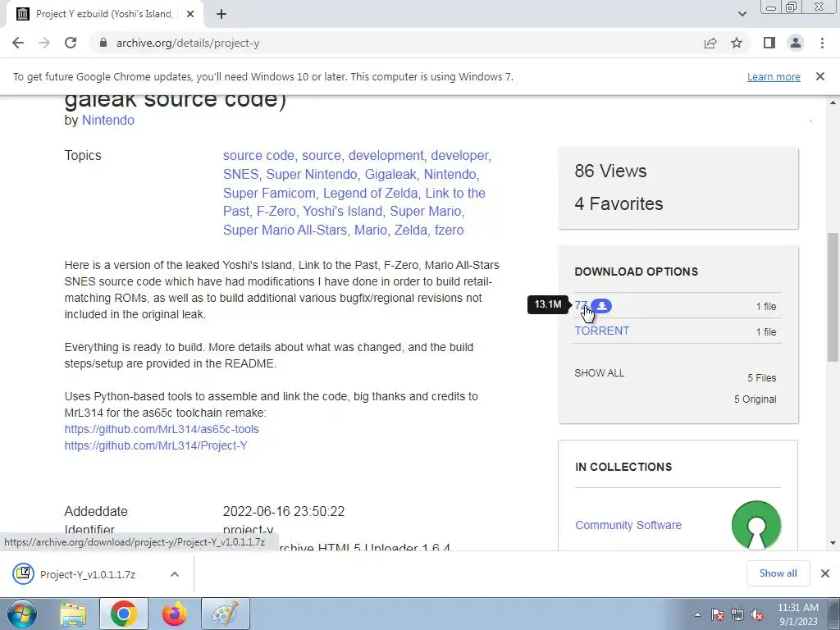Expand the tab search chevron
This screenshot has width=840, height=630.
[742, 14]
